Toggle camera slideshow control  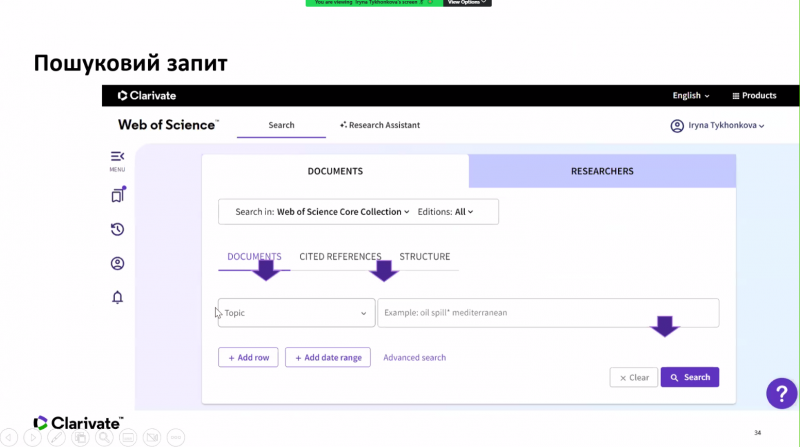coord(152,437)
